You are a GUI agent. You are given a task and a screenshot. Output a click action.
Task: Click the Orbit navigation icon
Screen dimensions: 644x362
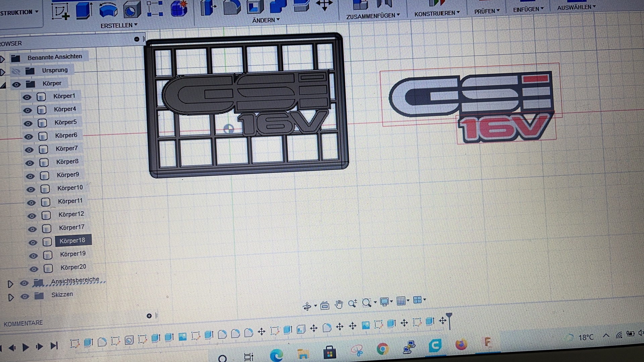point(307,306)
